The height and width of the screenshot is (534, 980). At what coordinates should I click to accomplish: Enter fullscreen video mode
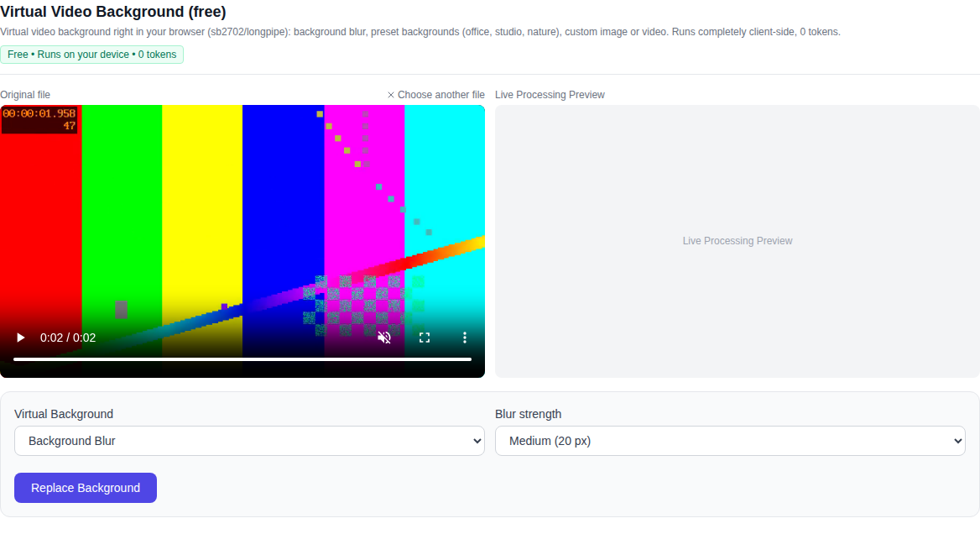[x=425, y=338]
